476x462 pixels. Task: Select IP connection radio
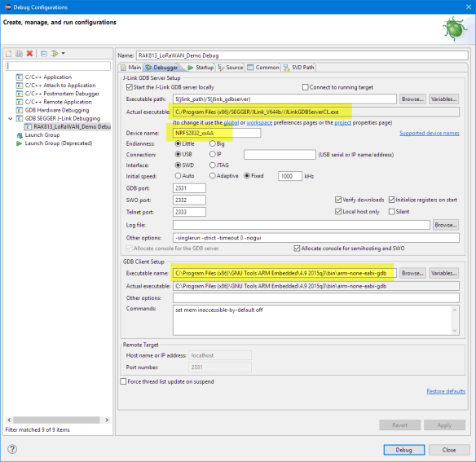213,154
